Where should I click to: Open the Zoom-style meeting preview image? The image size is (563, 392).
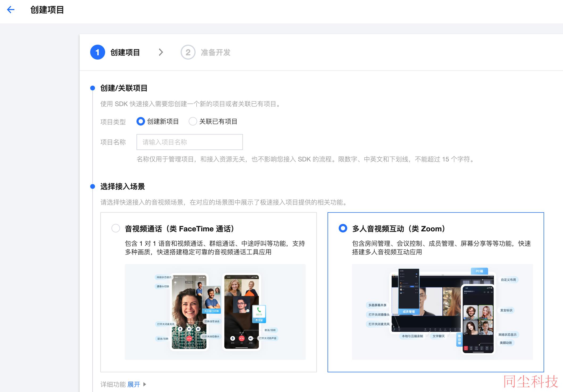point(442,312)
